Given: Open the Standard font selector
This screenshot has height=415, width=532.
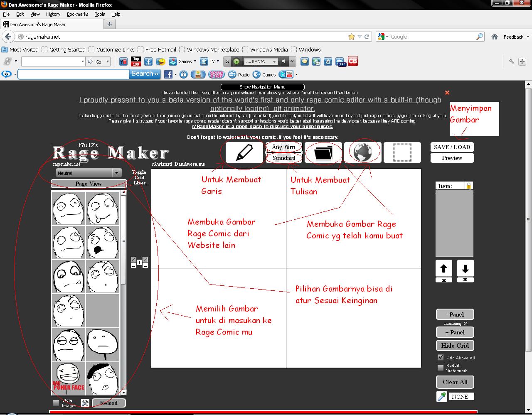Looking at the screenshot, I should (283, 158).
